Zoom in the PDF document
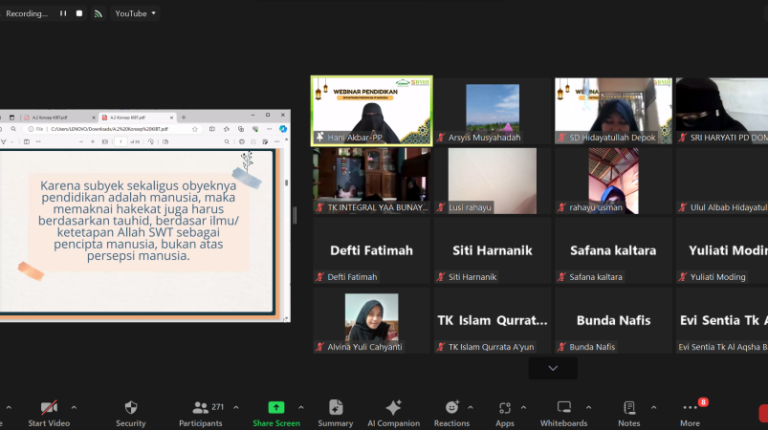 tap(93, 142)
